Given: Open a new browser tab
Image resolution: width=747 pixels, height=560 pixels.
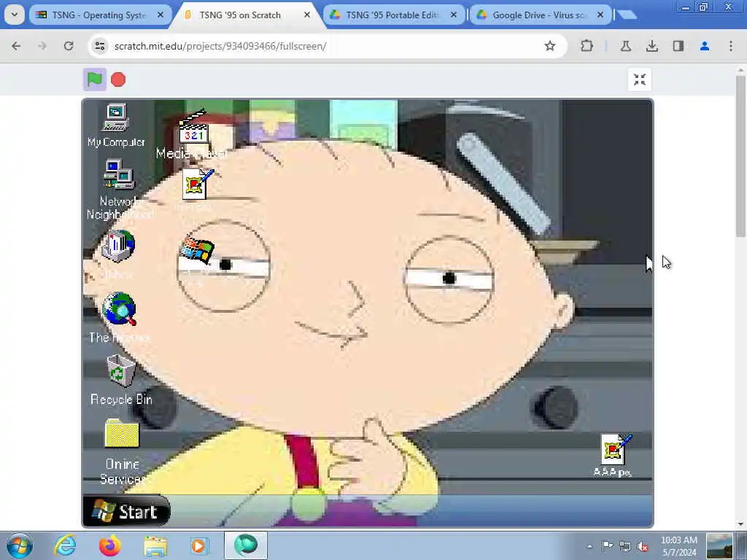Looking at the screenshot, I should [x=627, y=15].
